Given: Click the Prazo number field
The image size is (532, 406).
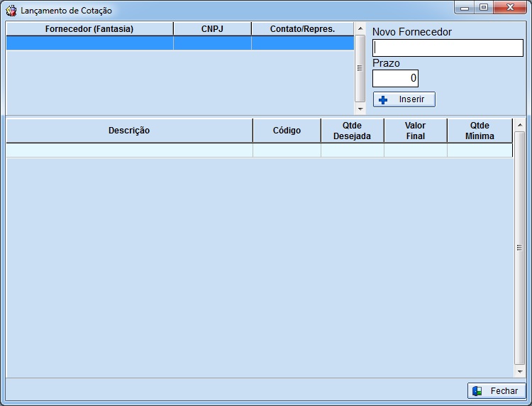Looking at the screenshot, I should coord(395,78).
